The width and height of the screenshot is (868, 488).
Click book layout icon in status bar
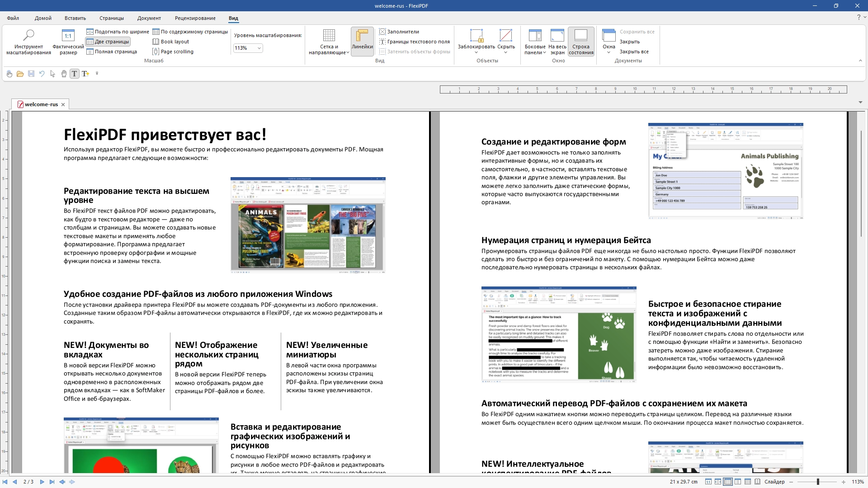757,482
